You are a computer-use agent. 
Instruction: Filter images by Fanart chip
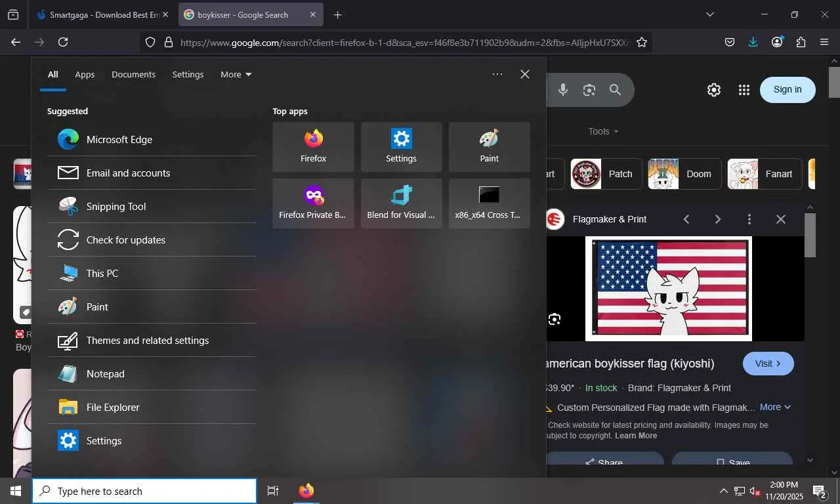click(765, 174)
